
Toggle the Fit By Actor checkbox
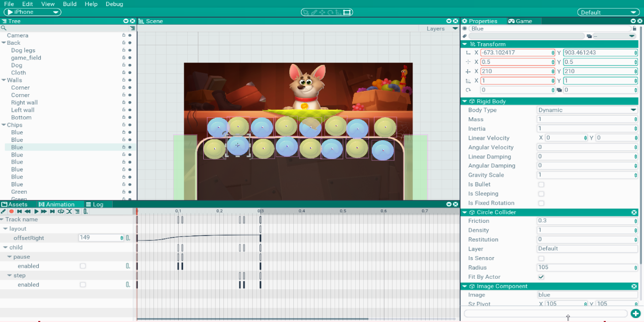[x=541, y=277]
